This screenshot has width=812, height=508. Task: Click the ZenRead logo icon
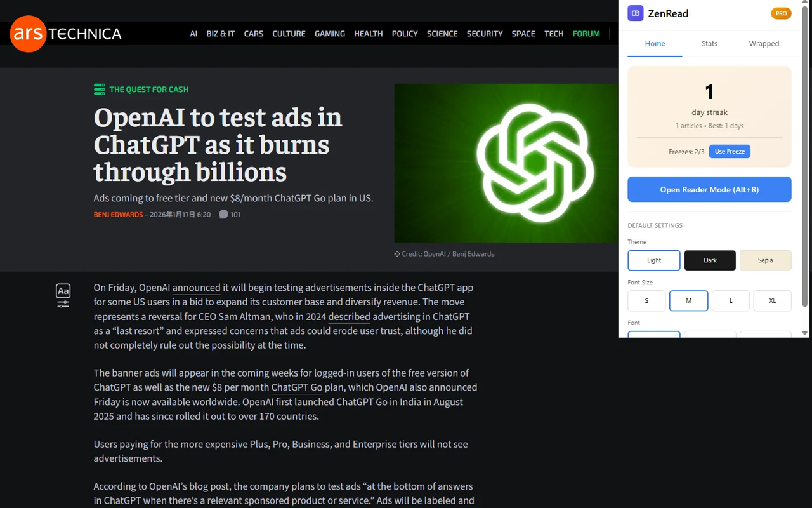[x=636, y=13]
